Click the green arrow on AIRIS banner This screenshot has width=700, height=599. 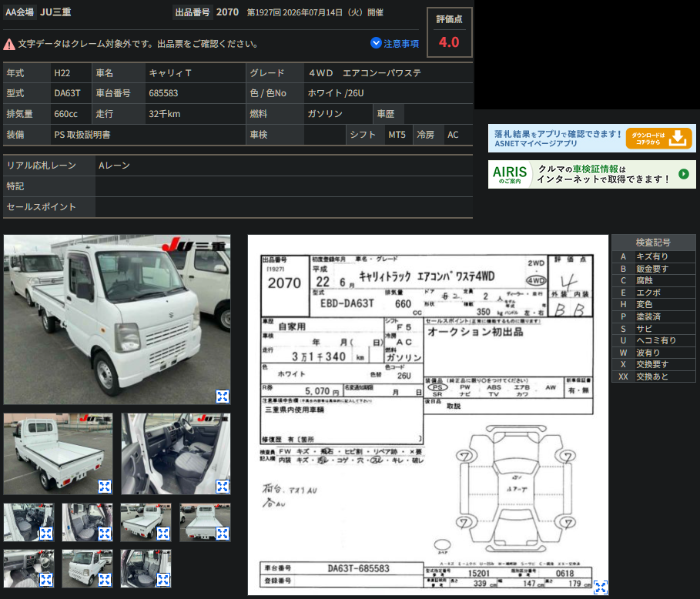(x=684, y=174)
